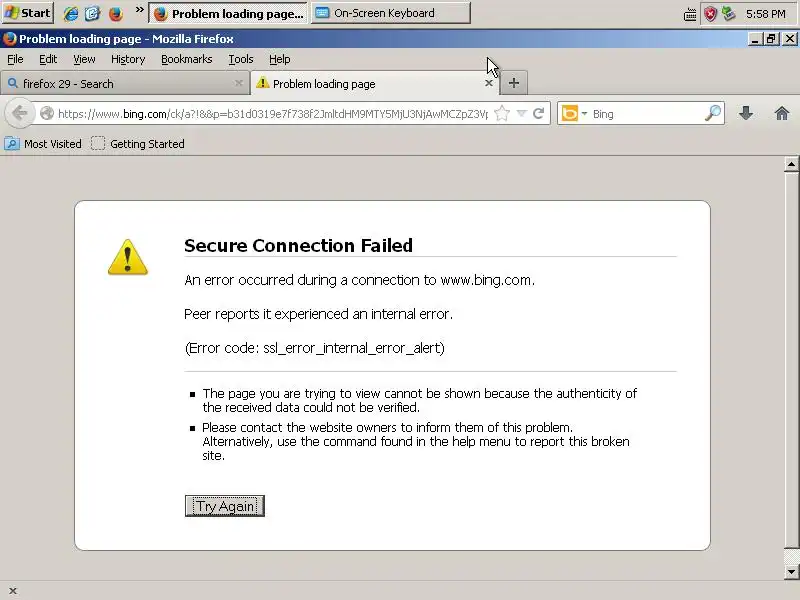Click the Secure Connection Failed heading
The width and height of the screenshot is (800, 600).
pyautogui.click(x=298, y=245)
